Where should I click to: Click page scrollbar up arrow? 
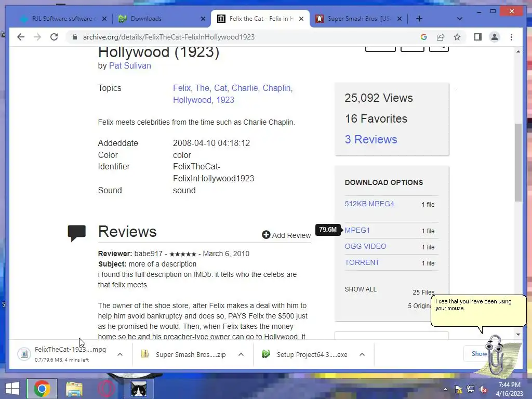pos(518,51)
